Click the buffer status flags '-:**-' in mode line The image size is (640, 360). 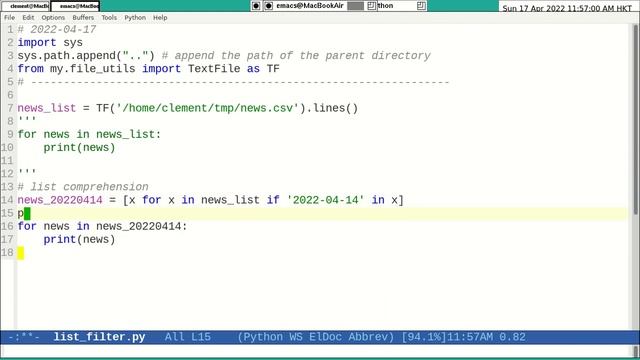[x=24, y=337]
